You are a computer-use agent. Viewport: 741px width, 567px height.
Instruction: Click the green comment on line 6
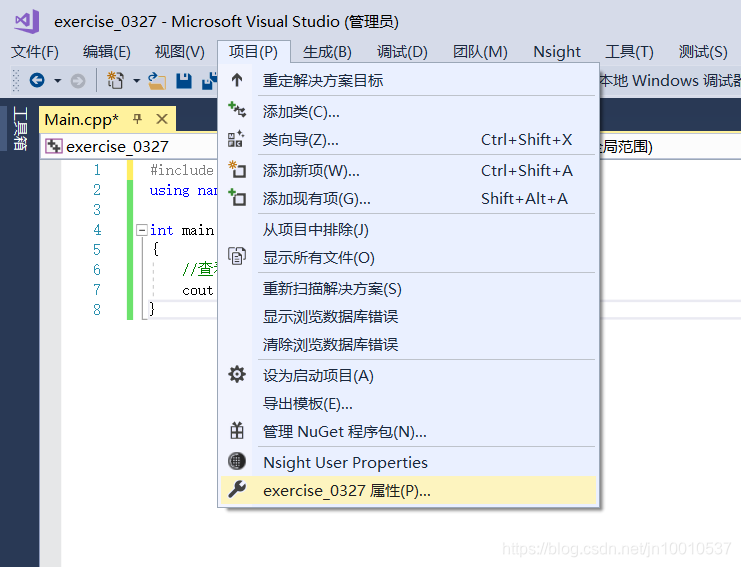(x=200, y=269)
